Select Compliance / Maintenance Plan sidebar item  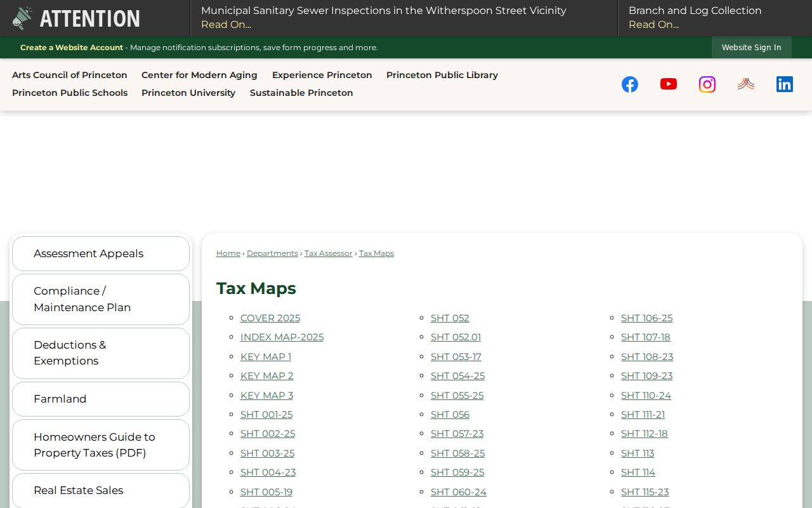[101, 299]
